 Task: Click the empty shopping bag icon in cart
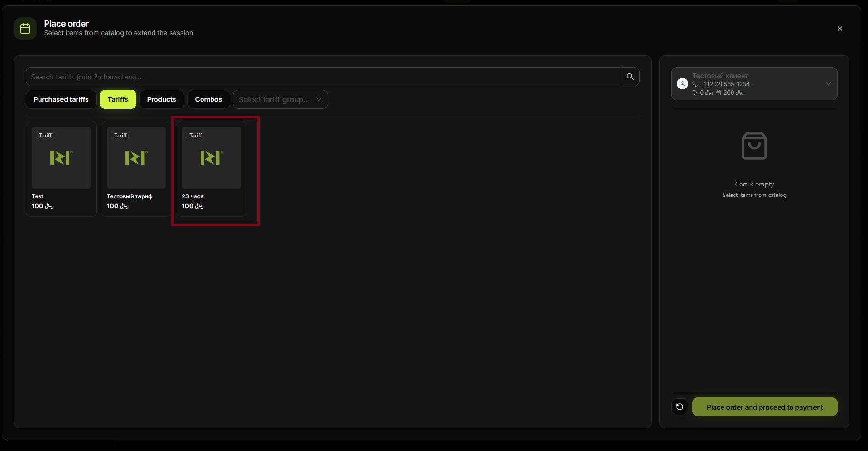coord(754,146)
